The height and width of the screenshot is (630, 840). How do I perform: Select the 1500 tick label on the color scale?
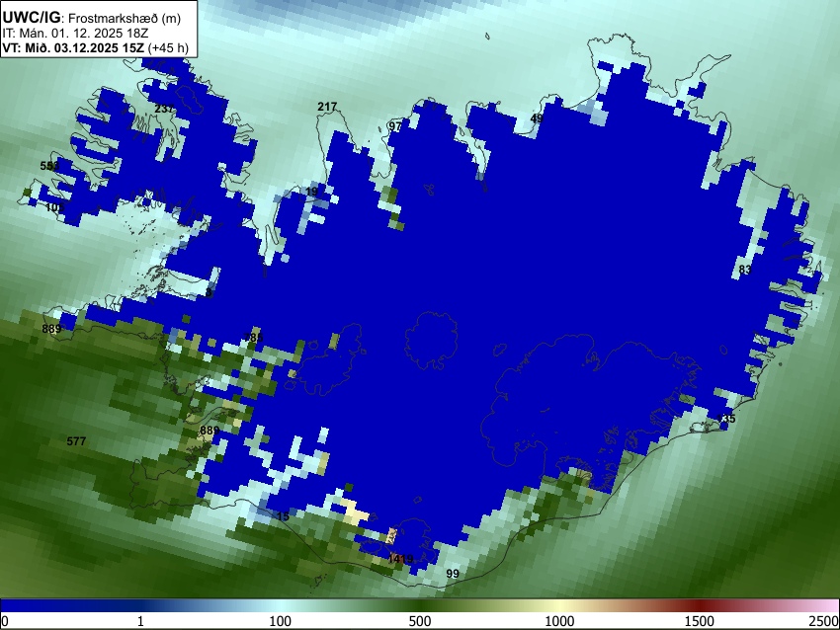[x=700, y=621]
